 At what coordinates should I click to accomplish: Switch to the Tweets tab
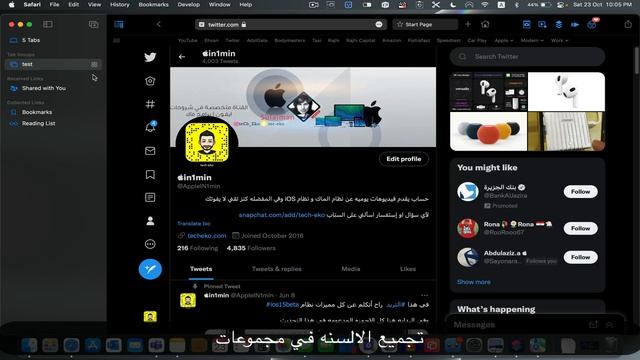click(x=201, y=269)
